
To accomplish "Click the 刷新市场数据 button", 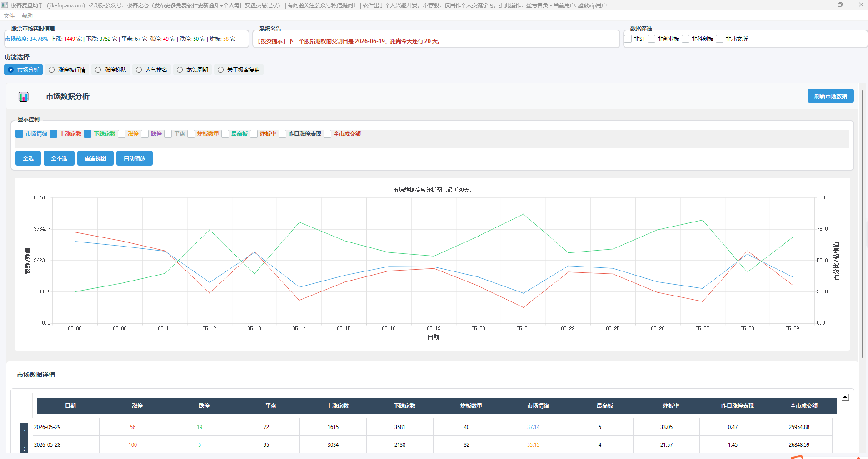I will tap(830, 96).
